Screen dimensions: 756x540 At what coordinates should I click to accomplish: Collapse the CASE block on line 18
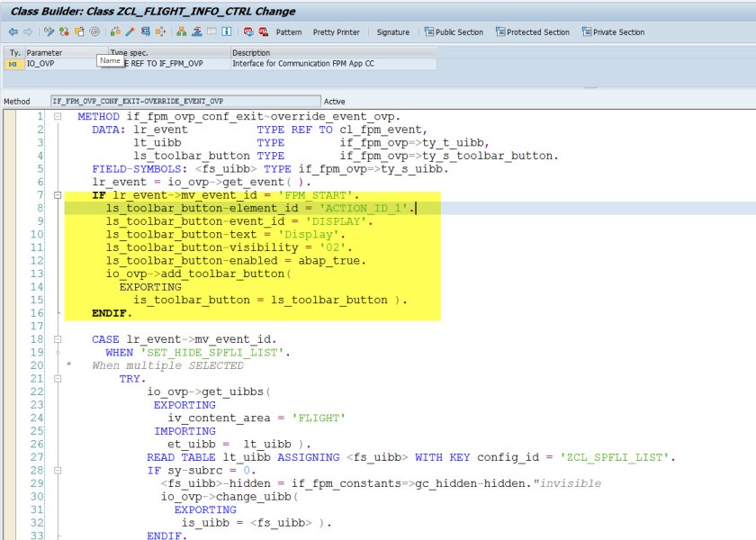(x=58, y=339)
